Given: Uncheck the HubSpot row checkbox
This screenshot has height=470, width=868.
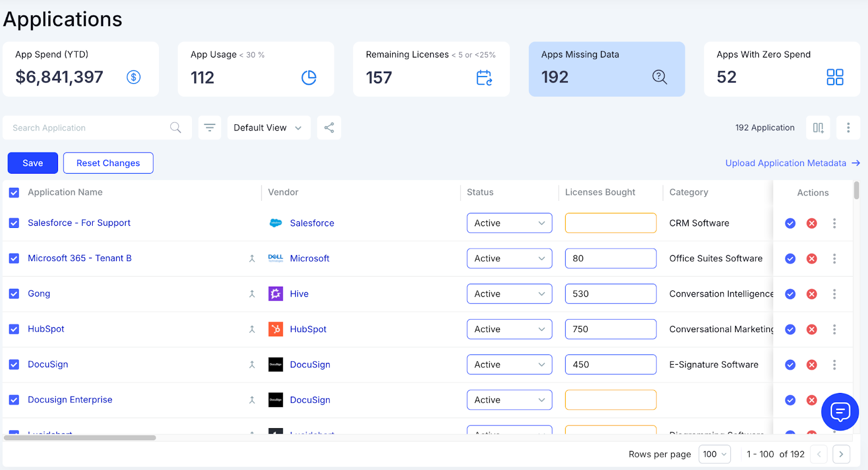Looking at the screenshot, I should pyautogui.click(x=14, y=329).
